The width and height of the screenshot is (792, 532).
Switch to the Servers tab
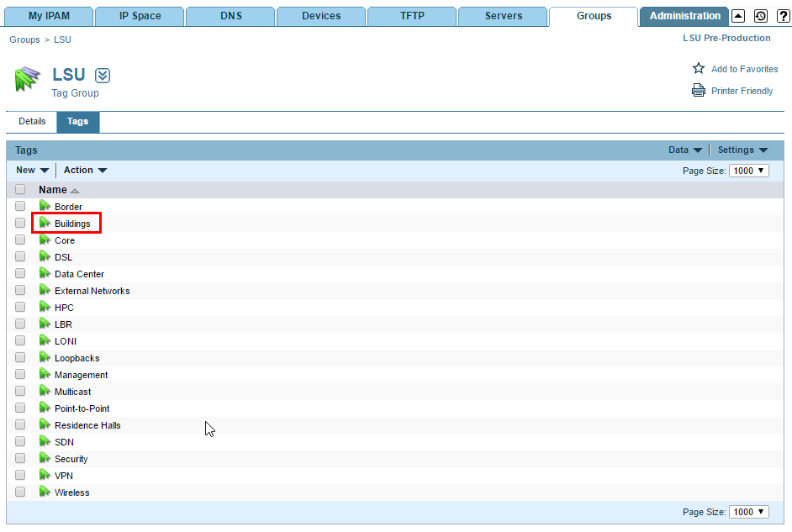pos(504,16)
